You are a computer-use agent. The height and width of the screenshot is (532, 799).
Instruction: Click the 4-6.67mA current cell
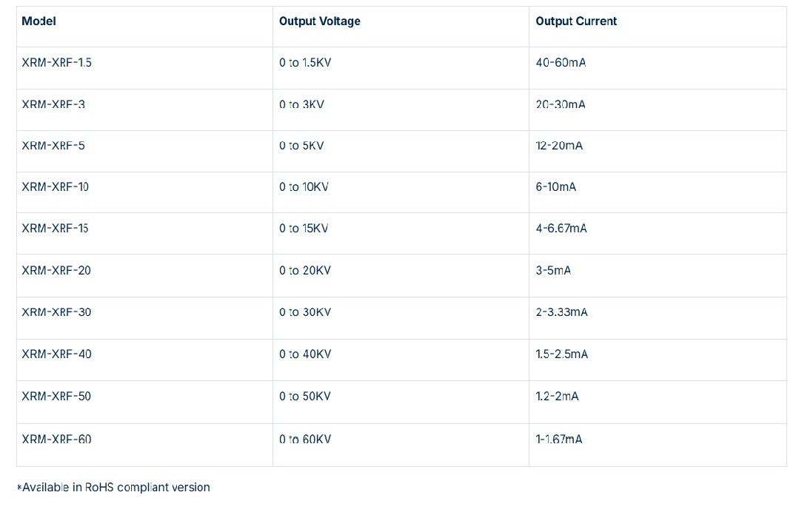point(561,229)
